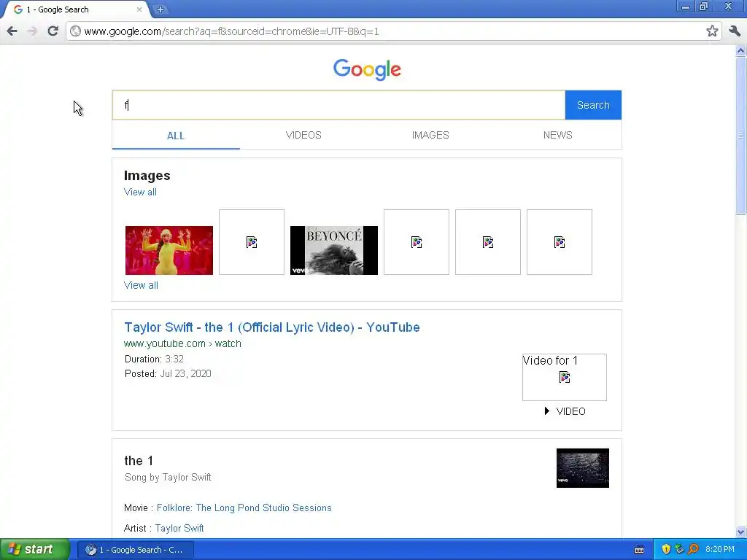Switch to the NEWS tab
This screenshot has width=747, height=560.
pyautogui.click(x=558, y=135)
